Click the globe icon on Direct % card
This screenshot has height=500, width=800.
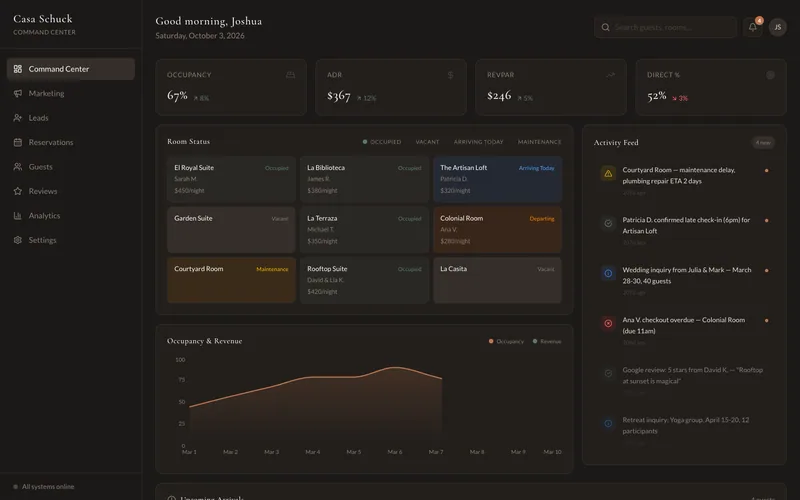point(770,75)
